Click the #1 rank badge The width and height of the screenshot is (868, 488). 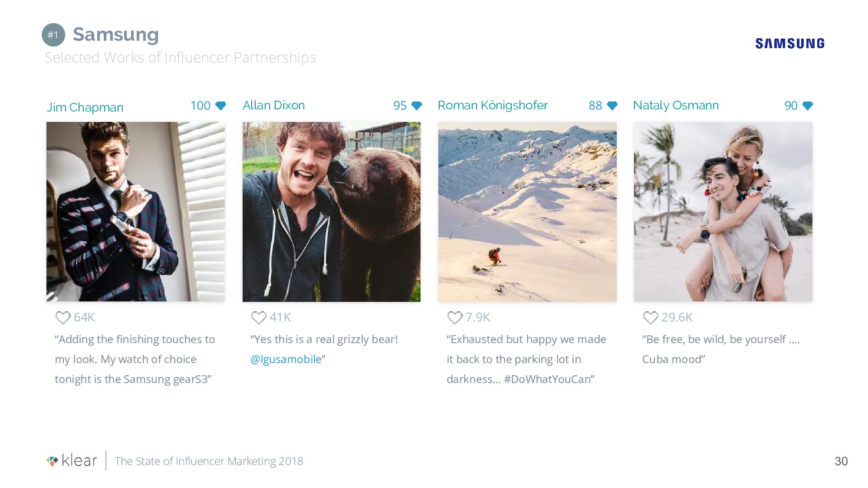(x=53, y=35)
